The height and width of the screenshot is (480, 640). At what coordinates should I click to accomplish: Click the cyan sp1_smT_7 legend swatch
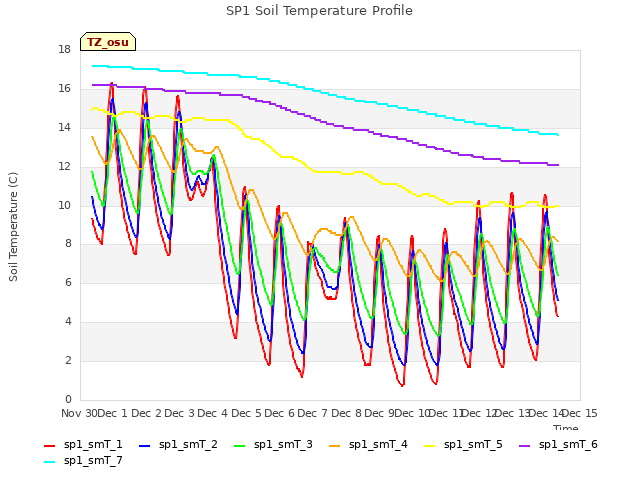49,462
